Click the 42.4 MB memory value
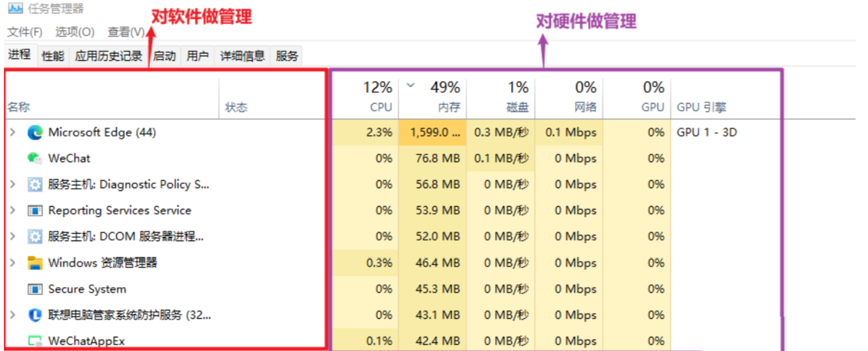This screenshot has height=351, width=868. pos(437,341)
